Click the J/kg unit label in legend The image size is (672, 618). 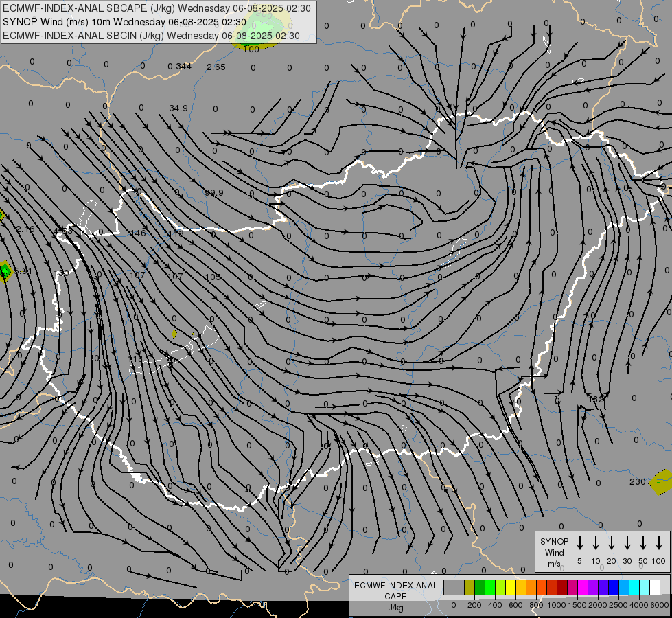395,608
